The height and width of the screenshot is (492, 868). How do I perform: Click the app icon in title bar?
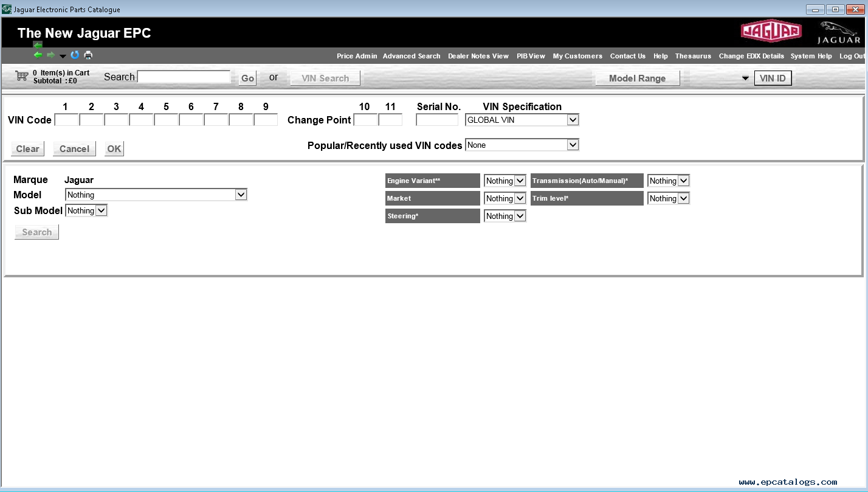point(7,9)
